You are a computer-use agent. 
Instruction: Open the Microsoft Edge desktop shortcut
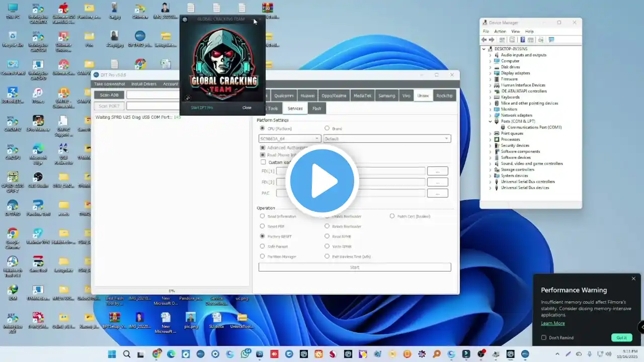[38, 150]
